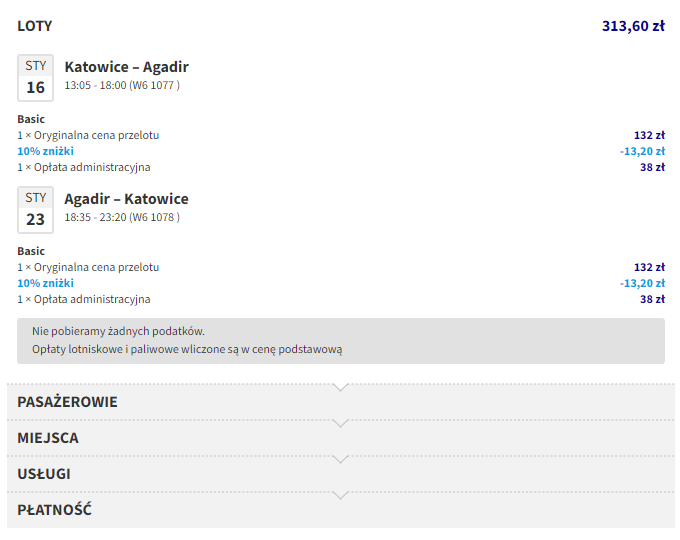Screen dimensions: 680x540
Task: Click the tax info notice box
Action: [x=340, y=340]
